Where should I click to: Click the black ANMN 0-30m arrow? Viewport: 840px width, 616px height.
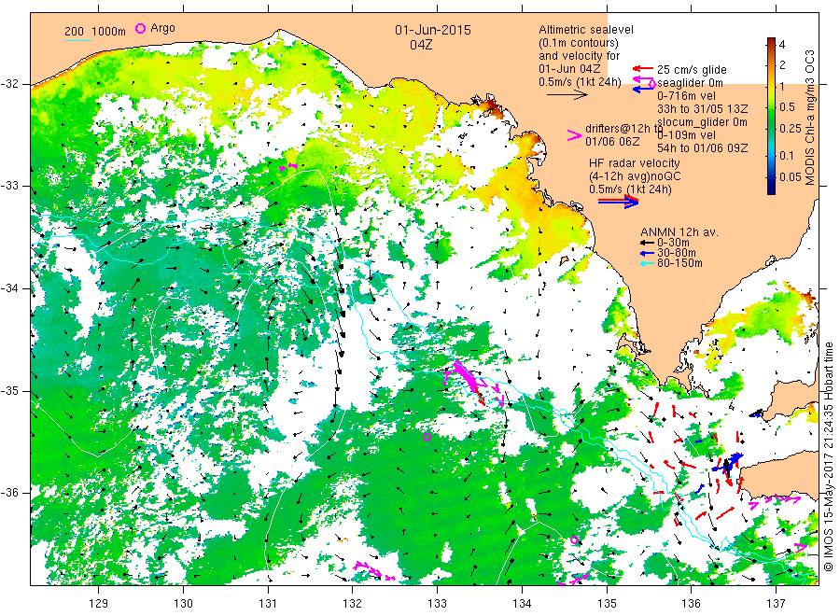[x=647, y=243]
